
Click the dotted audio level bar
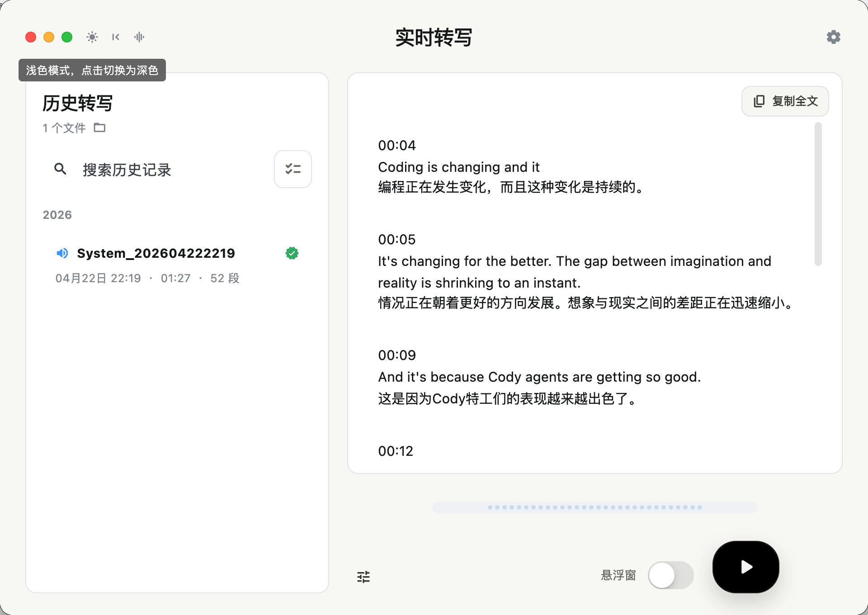[594, 507]
